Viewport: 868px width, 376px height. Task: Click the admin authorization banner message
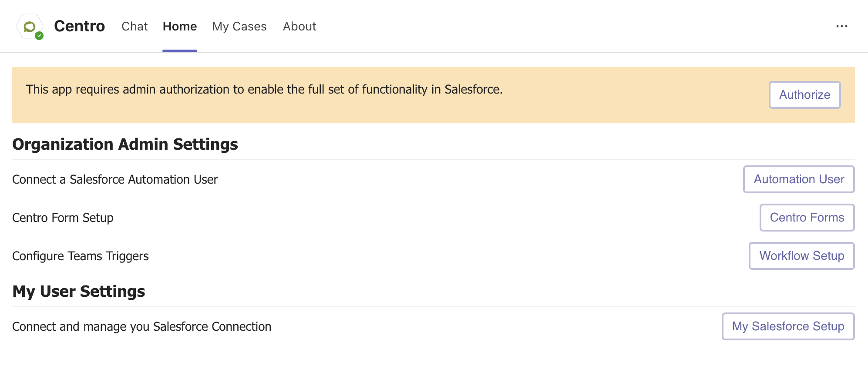coord(264,89)
